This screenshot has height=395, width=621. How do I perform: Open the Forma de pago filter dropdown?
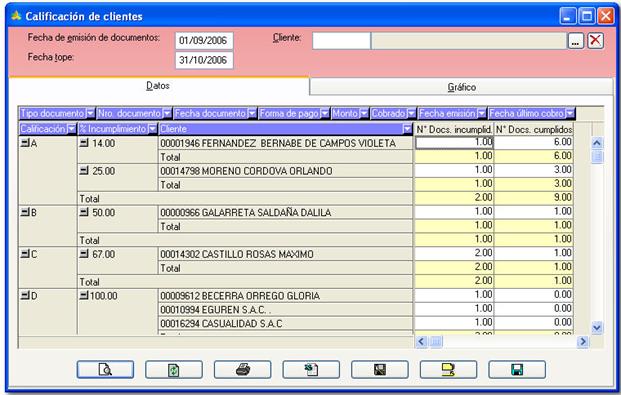(x=325, y=114)
